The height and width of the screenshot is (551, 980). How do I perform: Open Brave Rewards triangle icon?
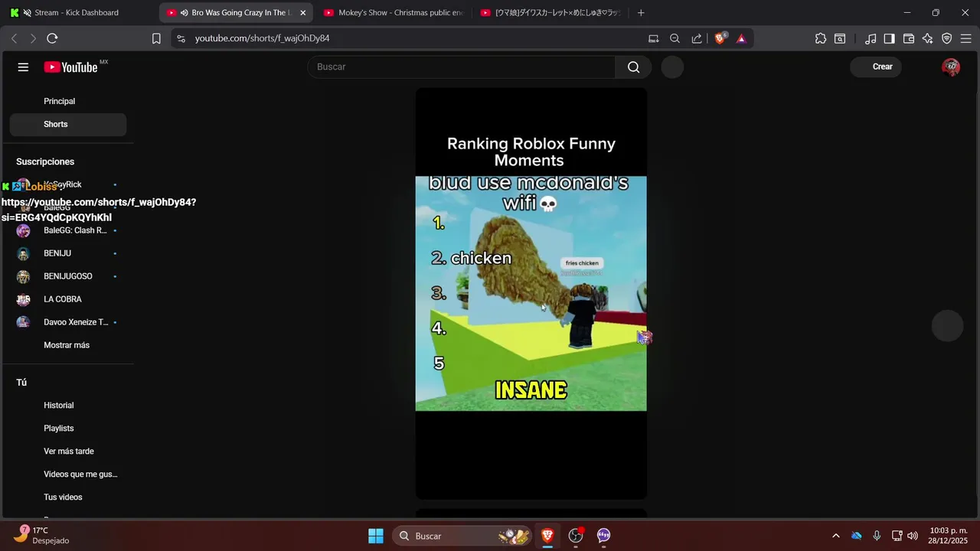741,38
